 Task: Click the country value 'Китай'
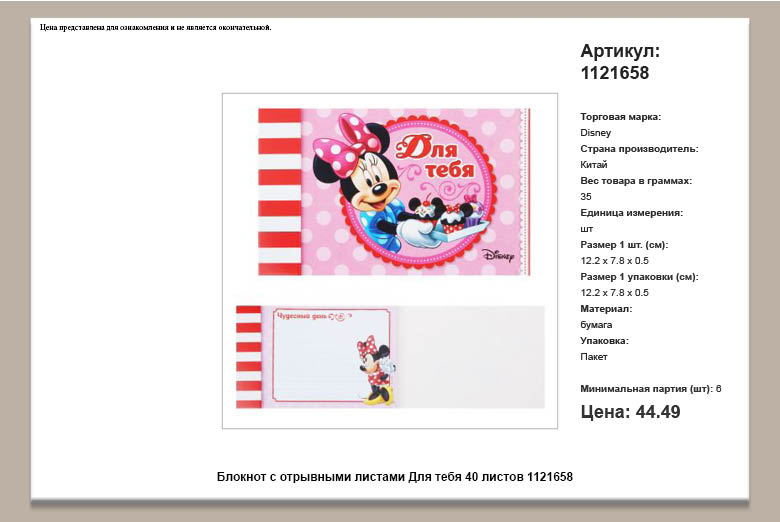coord(593,165)
